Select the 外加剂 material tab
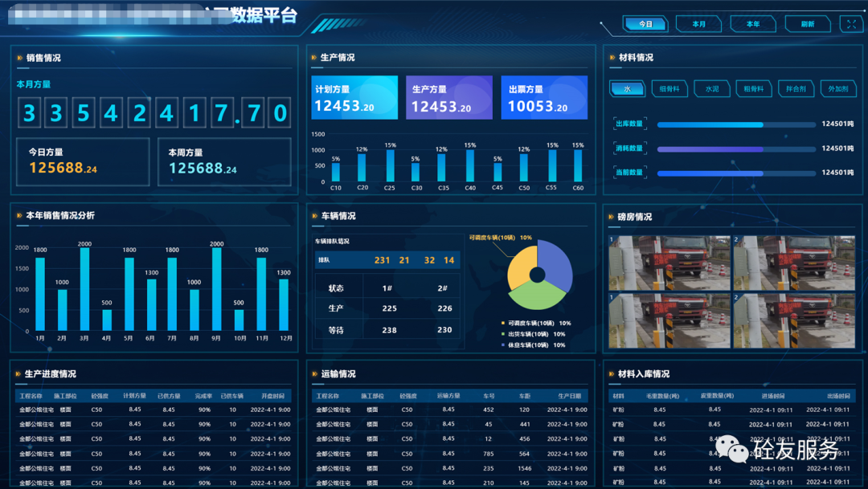The width and height of the screenshot is (868, 489). [837, 89]
